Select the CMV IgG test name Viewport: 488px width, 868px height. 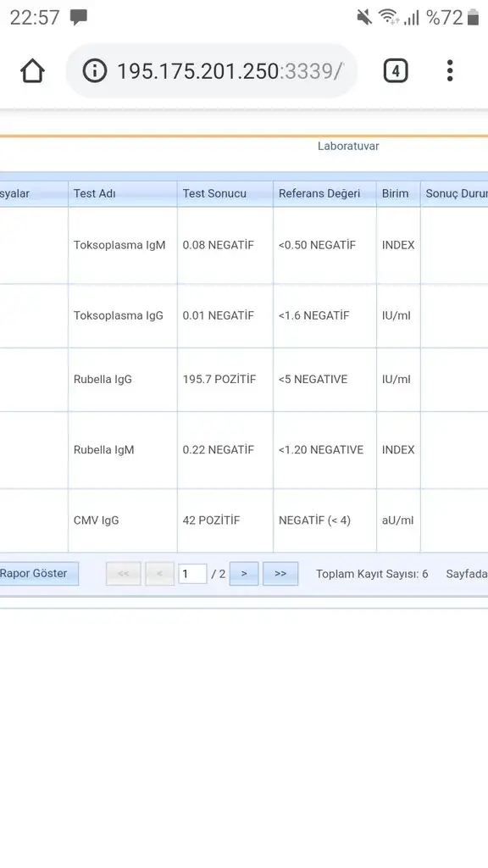coord(97,520)
